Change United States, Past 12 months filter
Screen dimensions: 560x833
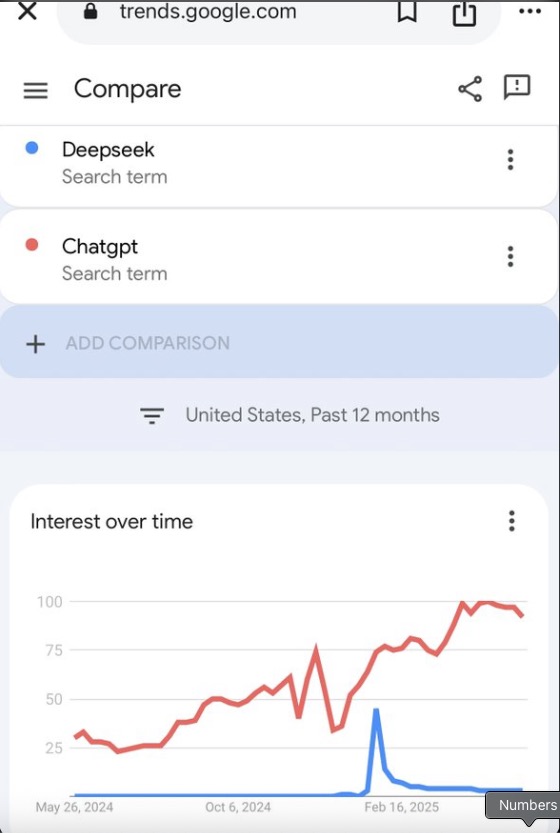click(312, 415)
